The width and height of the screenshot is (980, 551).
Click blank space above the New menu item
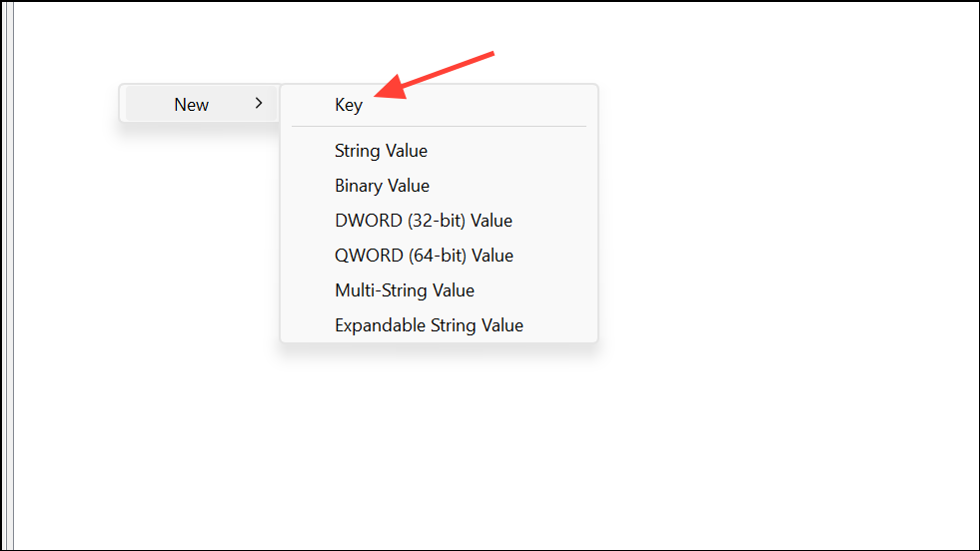point(190,45)
